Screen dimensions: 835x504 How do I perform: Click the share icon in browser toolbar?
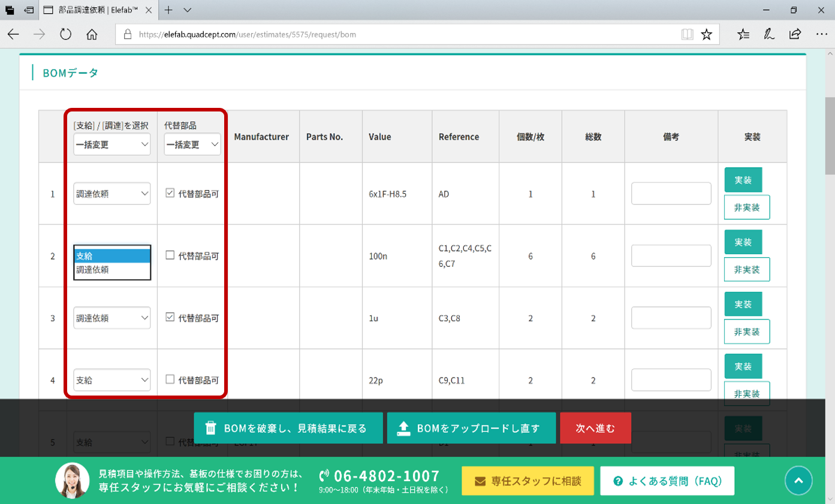point(795,34)
